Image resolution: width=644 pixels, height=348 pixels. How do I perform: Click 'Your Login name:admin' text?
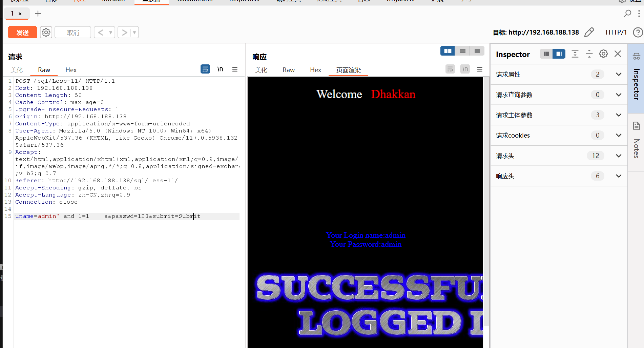366,235
